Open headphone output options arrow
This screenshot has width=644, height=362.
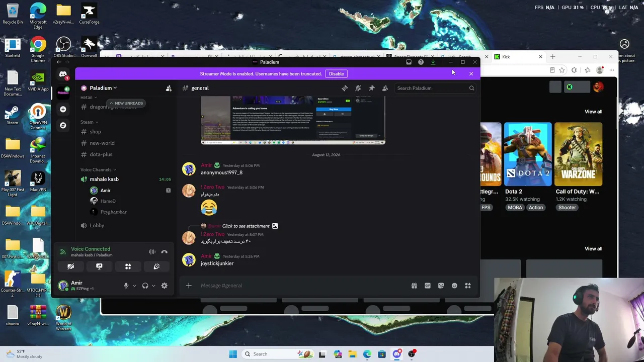coord(153,286)
